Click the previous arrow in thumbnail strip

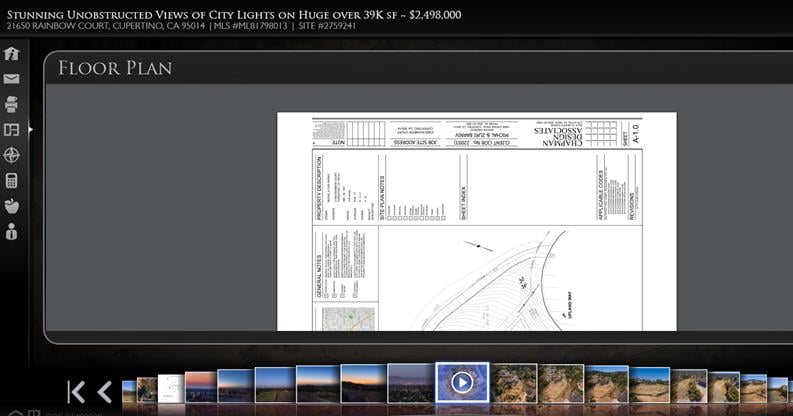(x=104, y=391)
